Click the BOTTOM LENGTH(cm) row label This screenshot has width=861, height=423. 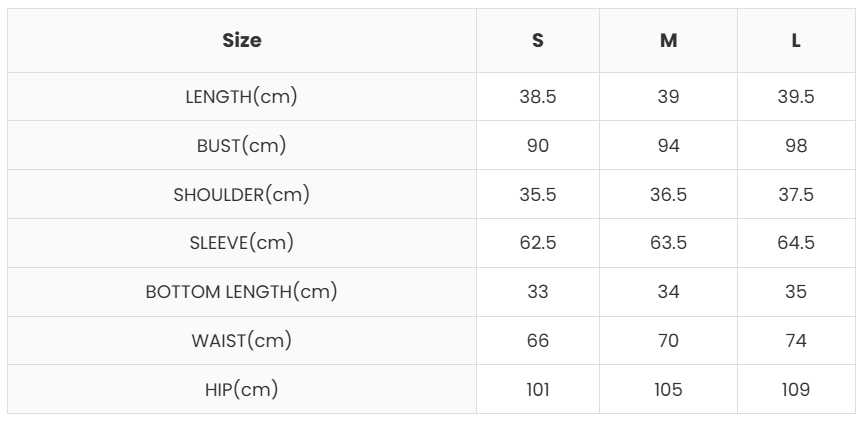click(242, 292)
